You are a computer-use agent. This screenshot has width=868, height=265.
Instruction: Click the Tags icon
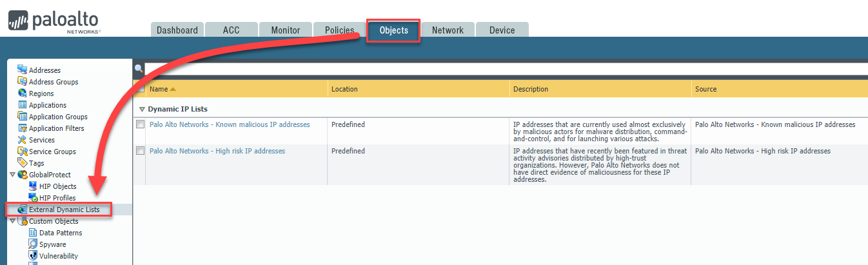point(23,162)
